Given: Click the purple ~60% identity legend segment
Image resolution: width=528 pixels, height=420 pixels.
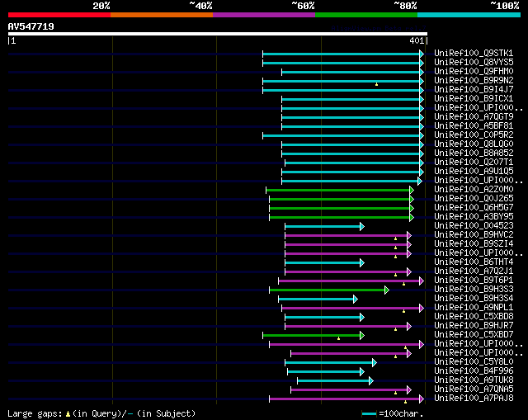Looking at the screenshot, I should (x=264, y=15).
